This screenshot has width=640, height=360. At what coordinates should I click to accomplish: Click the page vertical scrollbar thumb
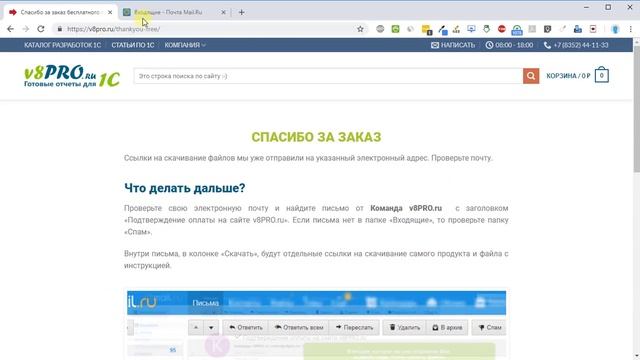point(636,108)
